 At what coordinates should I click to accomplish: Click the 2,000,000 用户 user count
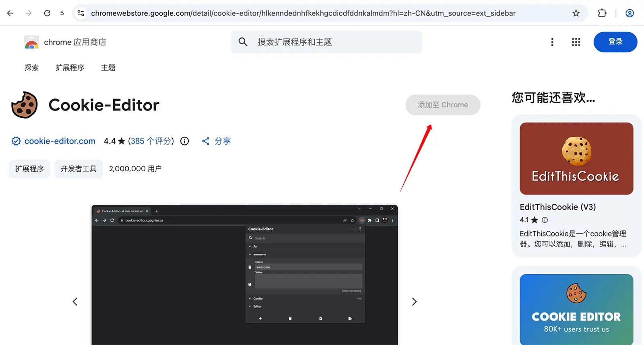135,169
